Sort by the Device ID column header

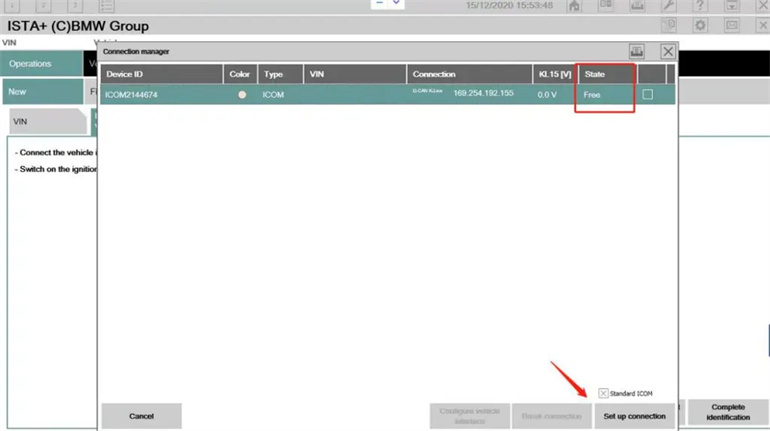[x=162, y=74]
